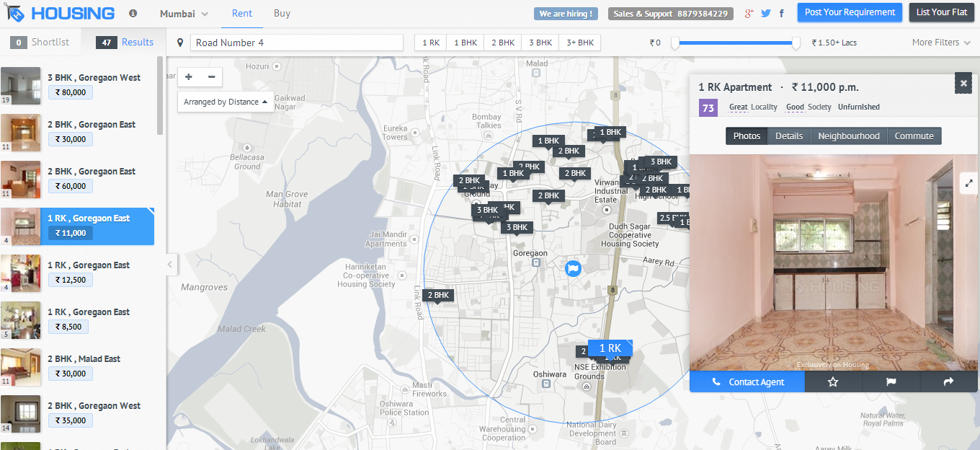Open 1 RK Goregaon East ₹12,500 listing
Viewport: 980px width, 450px height.
coord(77,273)
